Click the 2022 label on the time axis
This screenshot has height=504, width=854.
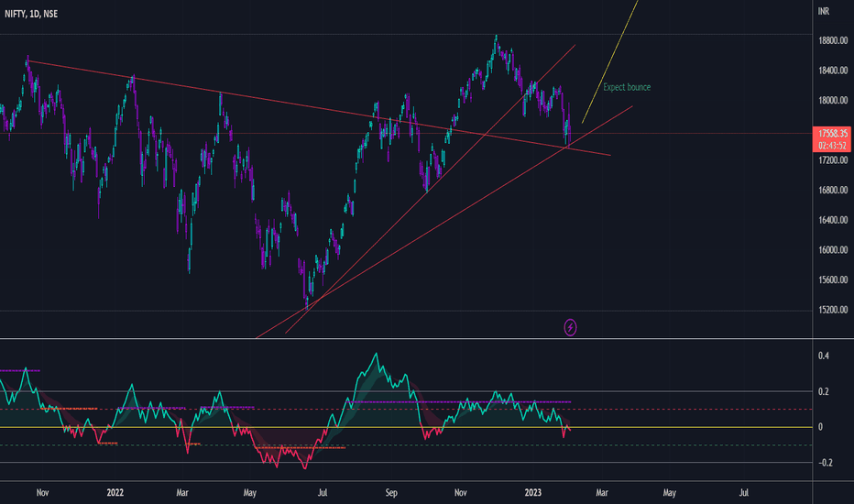click(115, 493)
